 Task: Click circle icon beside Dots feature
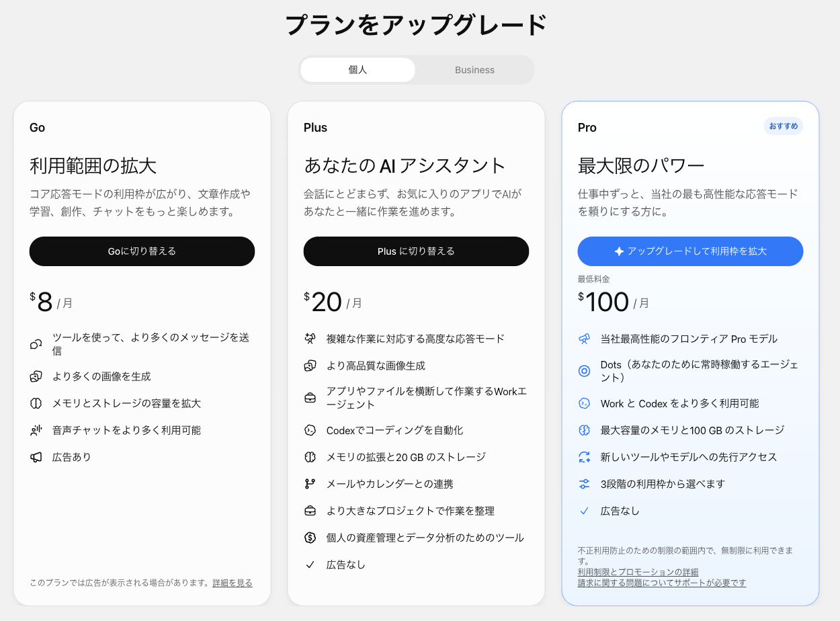point(585,371)
